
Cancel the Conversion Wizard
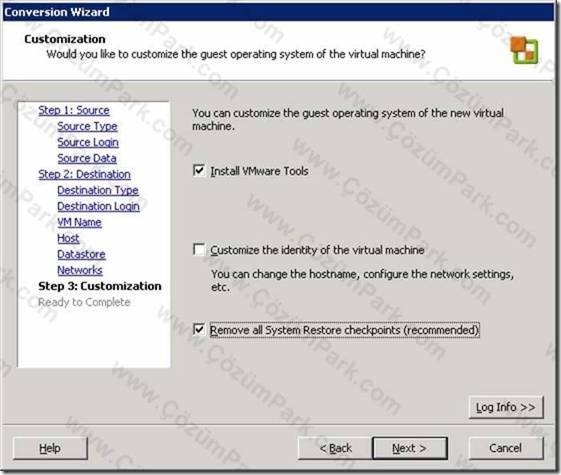(x=506, y=448)
